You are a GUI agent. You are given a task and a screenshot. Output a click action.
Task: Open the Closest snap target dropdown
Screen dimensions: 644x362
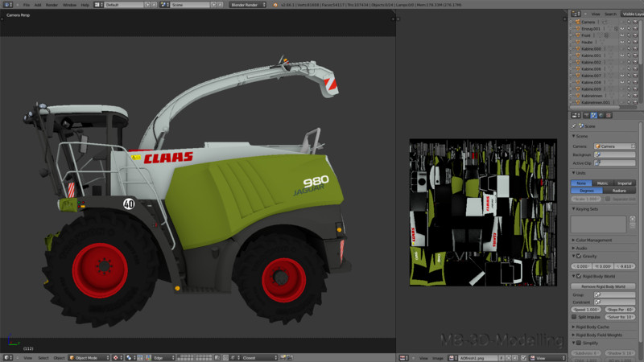(x=258, y=358)
